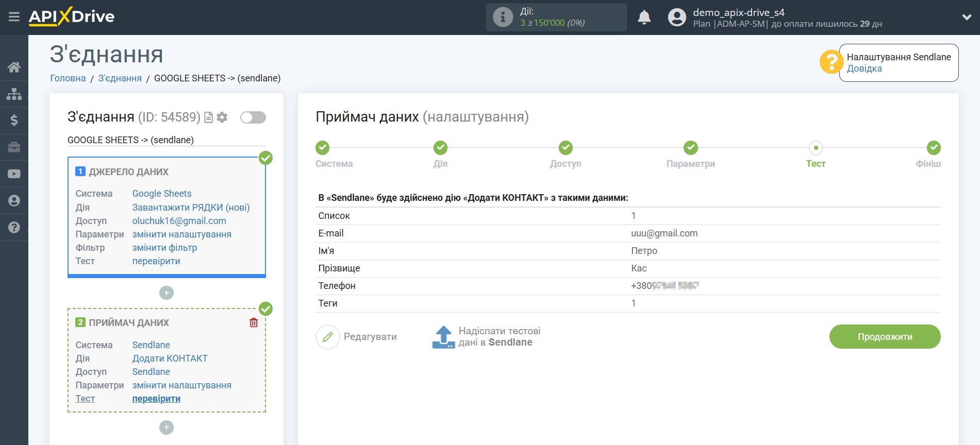The width and height of the screenshot is (980, 445).
Task: Open the help question sidebar icon
Action: (x=14, y=227)
